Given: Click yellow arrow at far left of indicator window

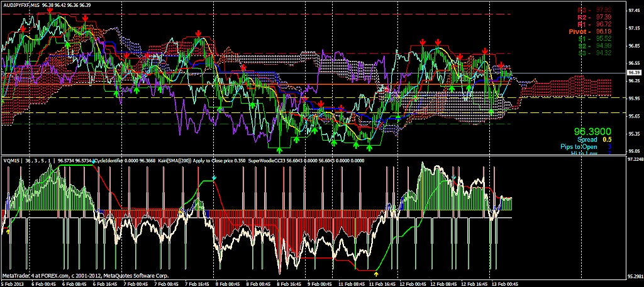Looking at the screenshot, I should [8, 232].
